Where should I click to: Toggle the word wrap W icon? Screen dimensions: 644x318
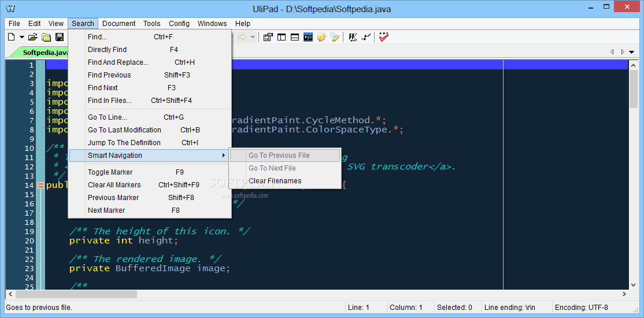(x=353, y=38)
